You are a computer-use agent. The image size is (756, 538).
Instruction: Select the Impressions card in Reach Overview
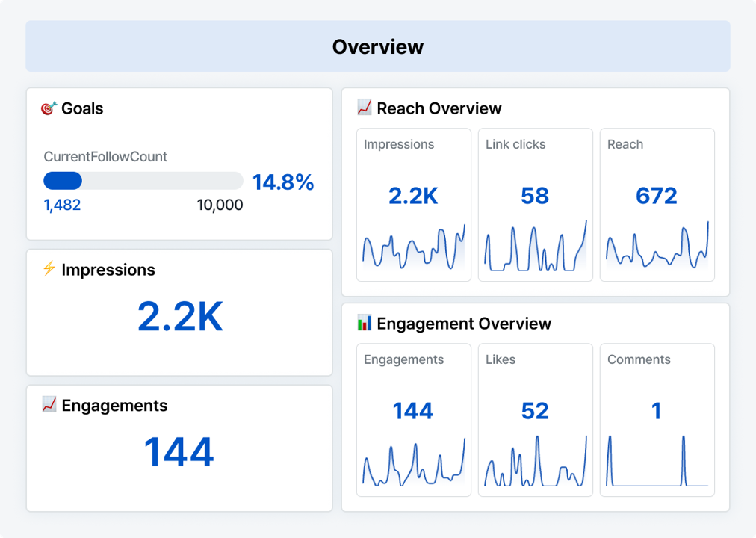413,204
